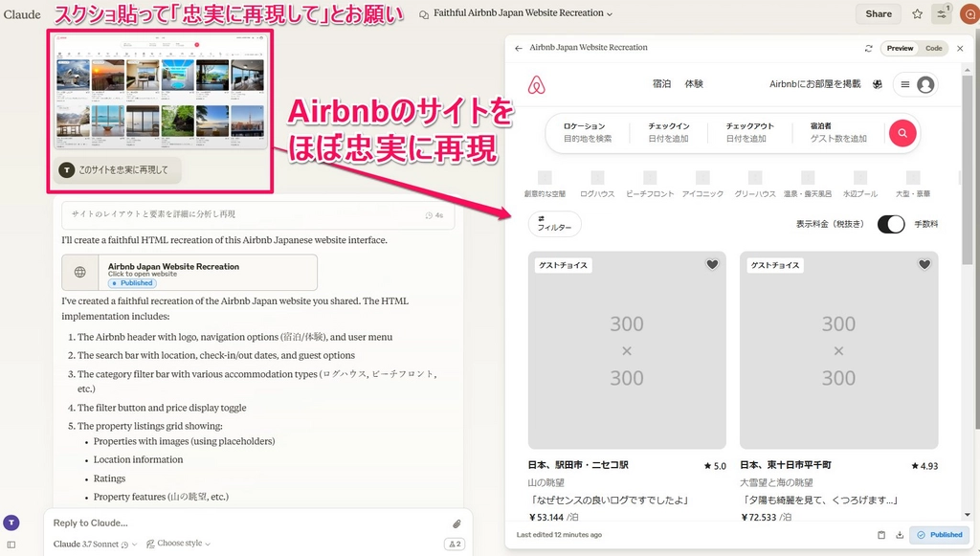Open the ニセコ駅 listing placeholder image
This screenshot has width=980, height=556.
click(627, 350)
